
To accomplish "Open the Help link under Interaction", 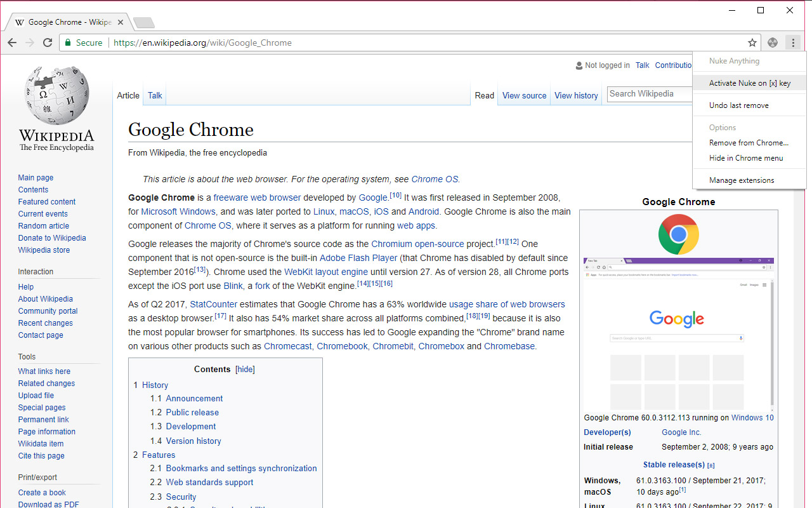I will 26,287.
